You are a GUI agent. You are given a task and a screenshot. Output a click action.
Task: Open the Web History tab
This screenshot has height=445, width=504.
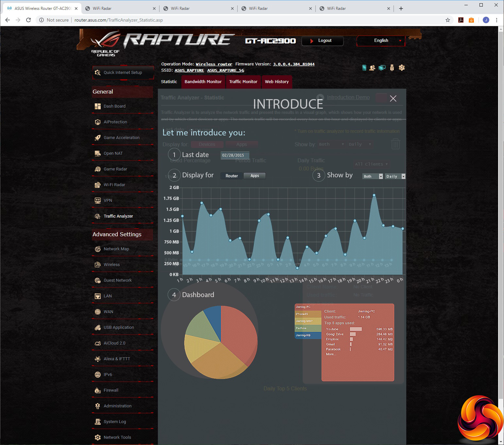277,82
